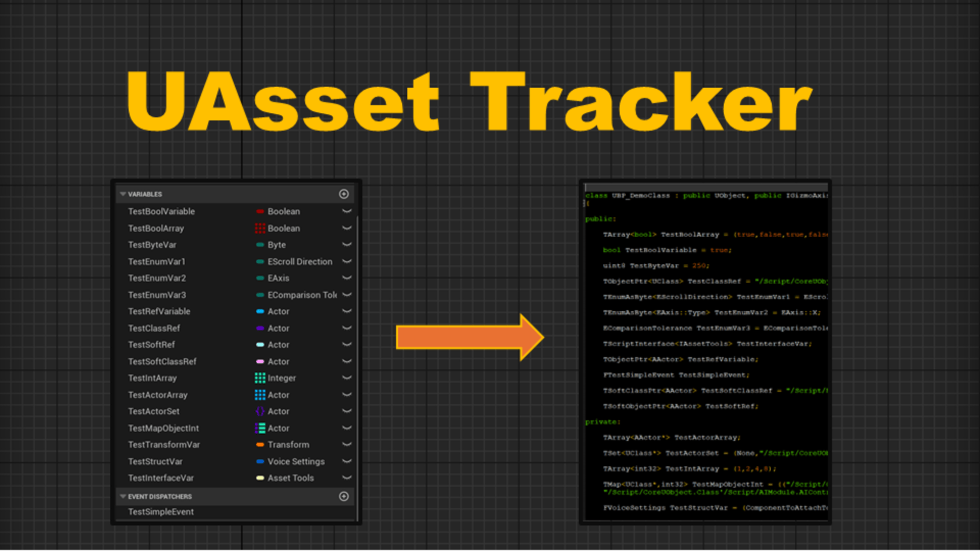Click the EComparison type icon for TestEnumVar3
980x551 pixels.
pos(260,295)
